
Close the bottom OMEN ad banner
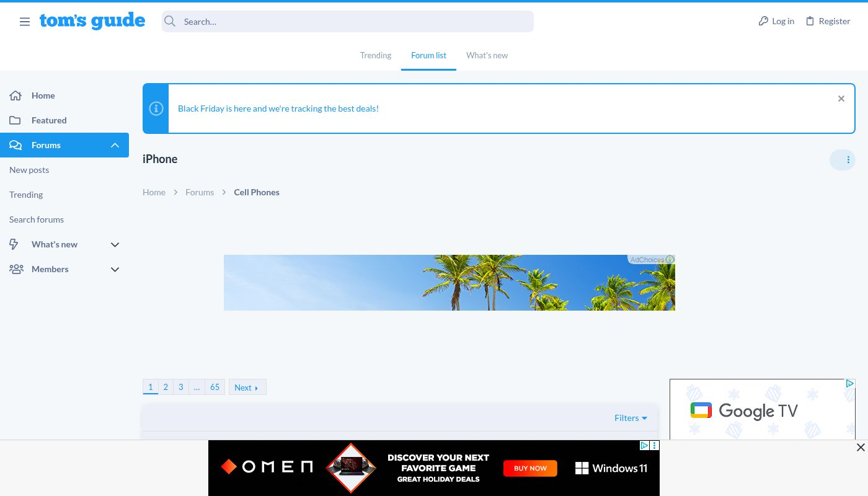(x=860, y=448)
